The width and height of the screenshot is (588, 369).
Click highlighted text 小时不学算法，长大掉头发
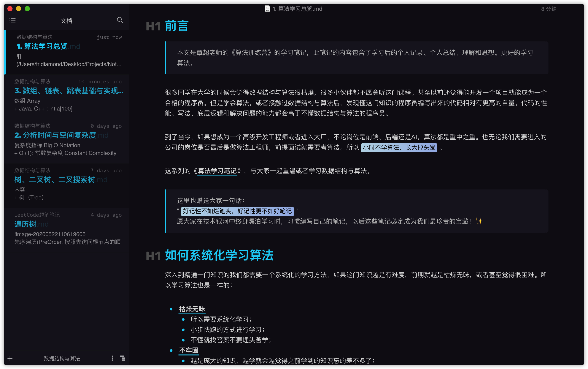tap(399, 148)
